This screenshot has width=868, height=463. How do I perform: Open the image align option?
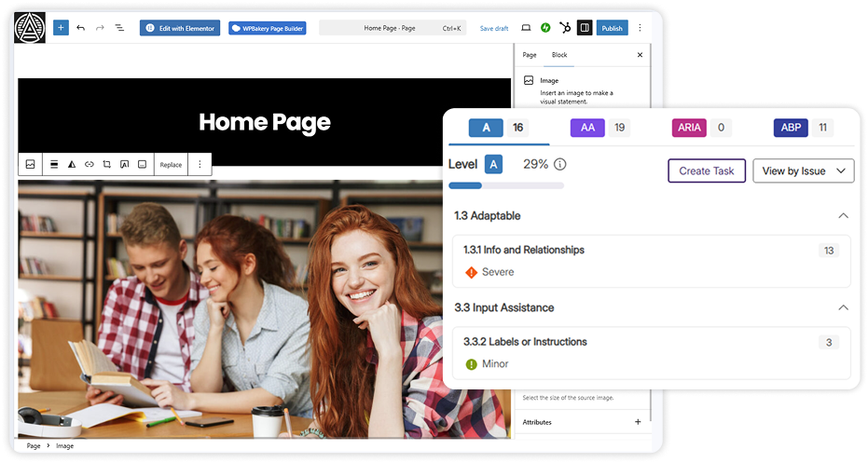pos(54,164)
